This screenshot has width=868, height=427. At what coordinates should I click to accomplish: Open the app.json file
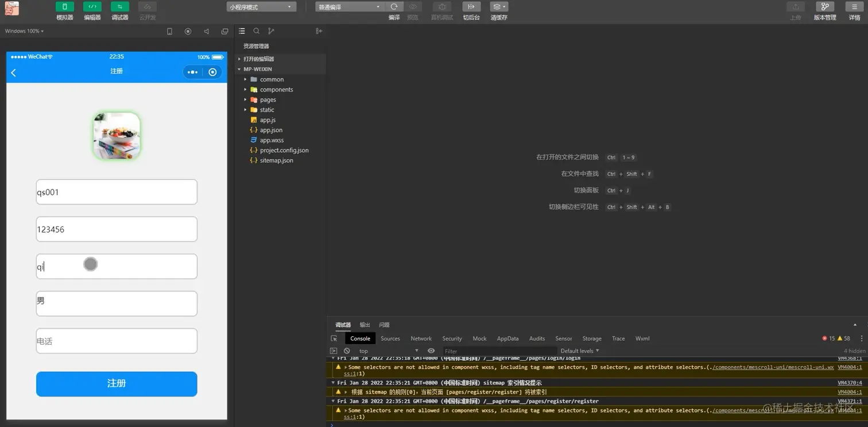coord(280,130)
